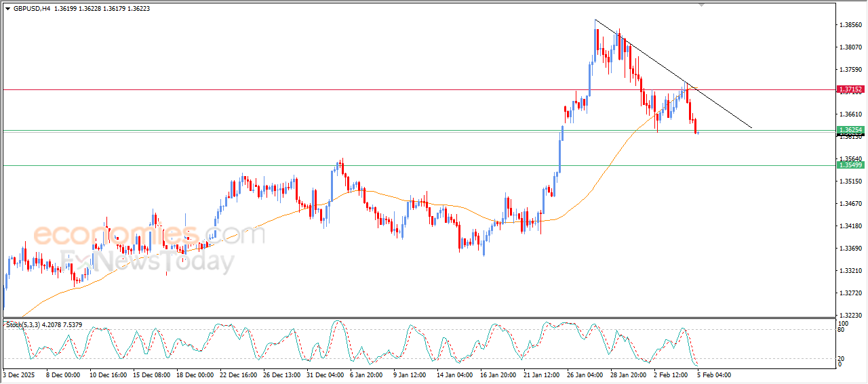Click the 3 Dec 2025 date label

point(18,375)
